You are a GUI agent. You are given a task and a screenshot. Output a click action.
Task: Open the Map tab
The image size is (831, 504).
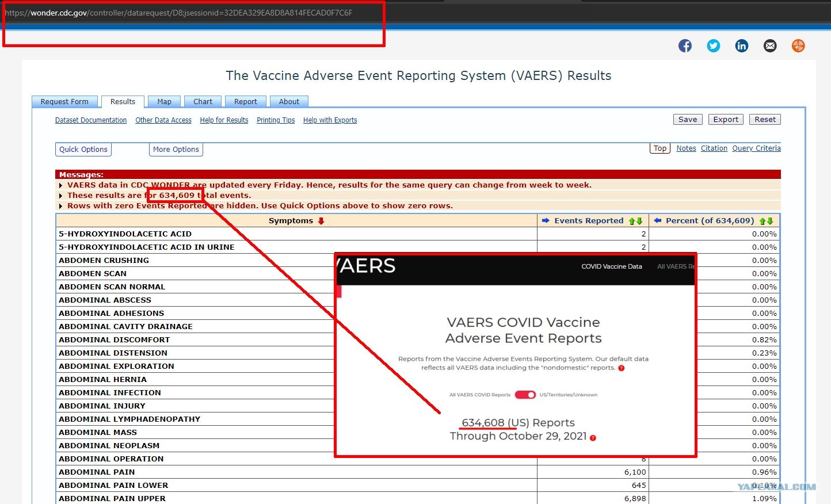click(x=164, y=102)
